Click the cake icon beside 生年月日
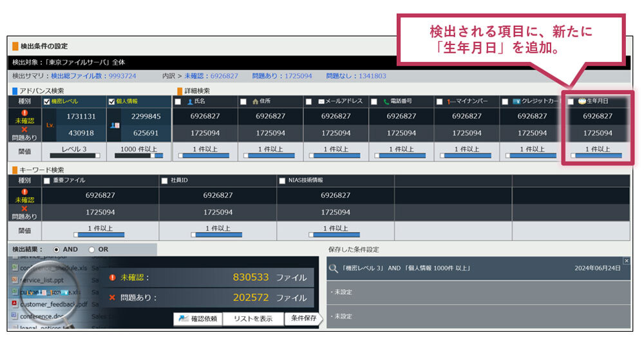Screen dimensions: 644x344 coord(582,101)
